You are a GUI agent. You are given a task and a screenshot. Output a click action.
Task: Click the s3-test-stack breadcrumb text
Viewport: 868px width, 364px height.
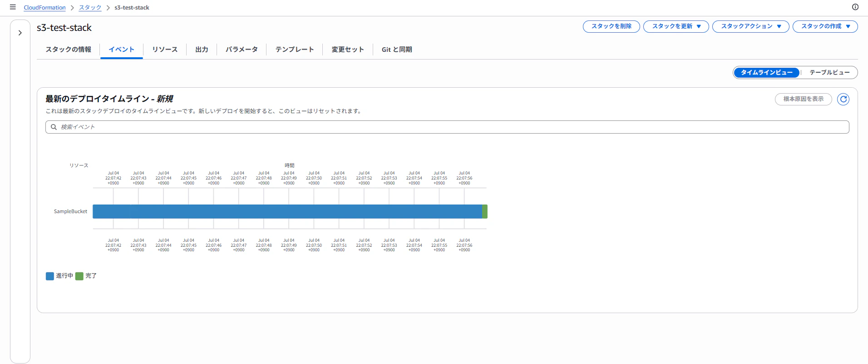(132, 8)
